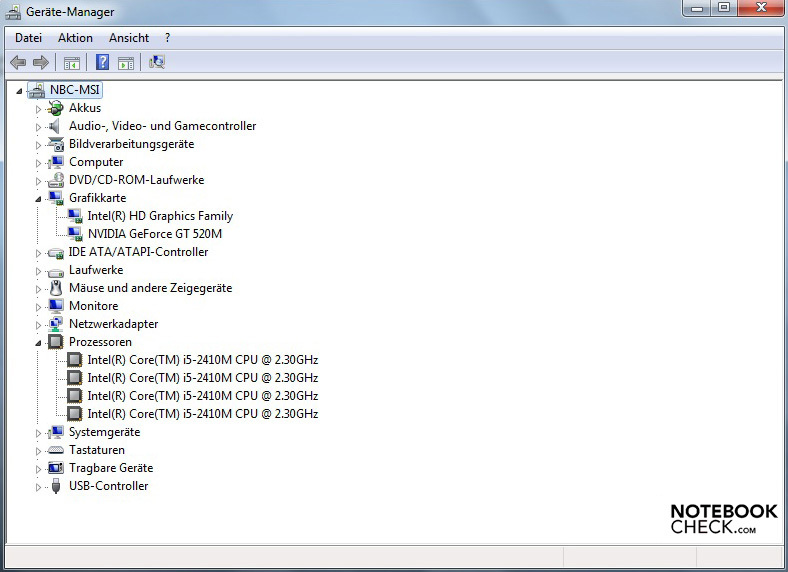Click the Forward arrow toolbar icon
This screenshot has height=572, width=788.
(41, 62)
